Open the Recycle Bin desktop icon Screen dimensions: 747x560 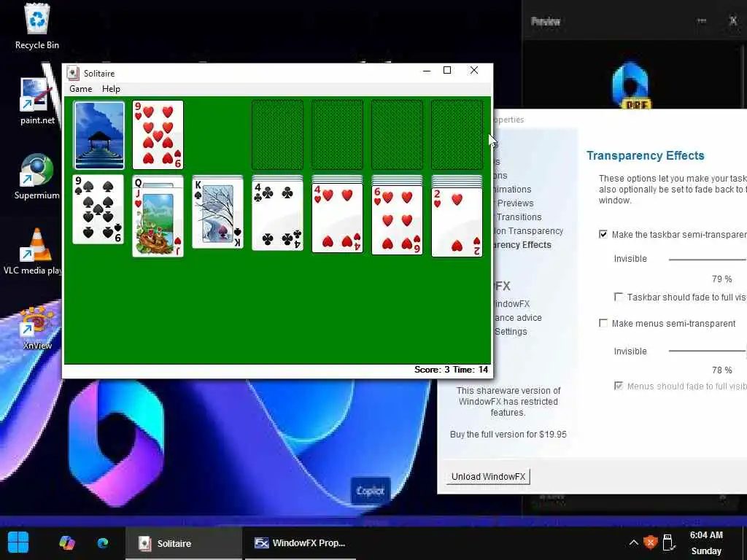point(37,26)
